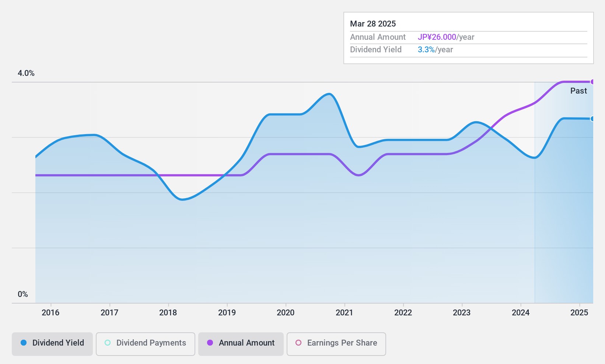
Task: Enable the Earnings Per Share series
Action: point(336,344)
